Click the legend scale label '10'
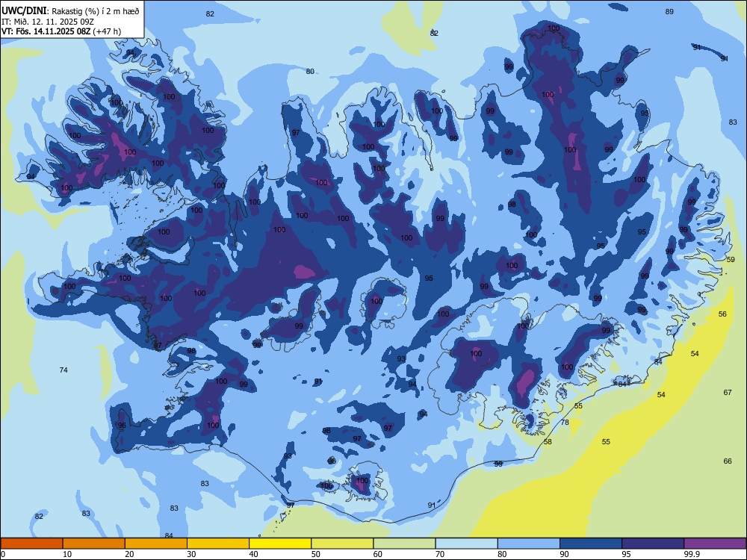747x560 pixels. click(x=67, y=554)
